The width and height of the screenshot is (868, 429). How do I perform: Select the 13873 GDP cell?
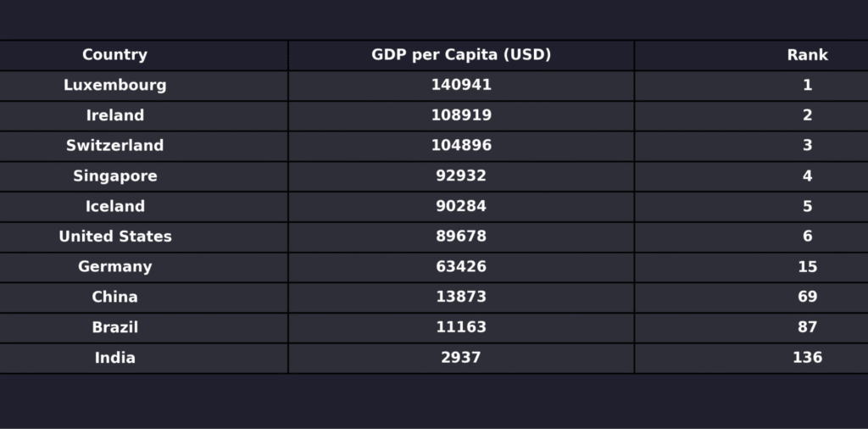(x=461, y=297)
